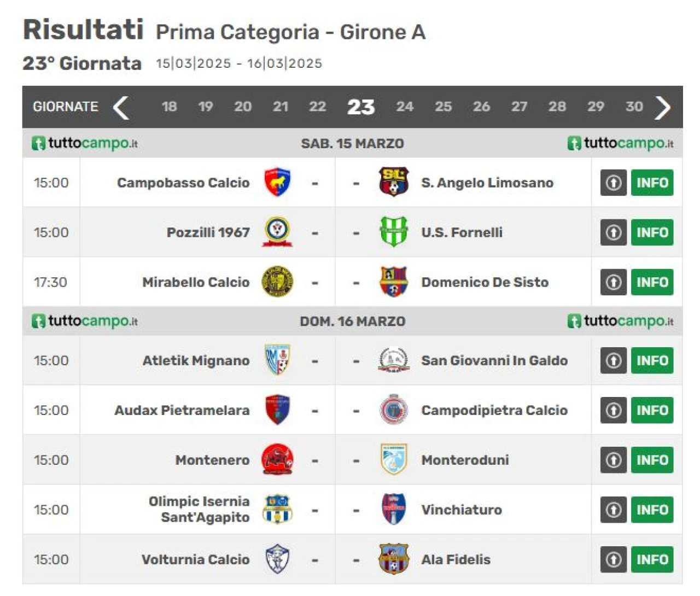Click the Mirabello Calcio round yellow crest
The width and height of the screenshot is (700, 596).
[x=277, y=282]
